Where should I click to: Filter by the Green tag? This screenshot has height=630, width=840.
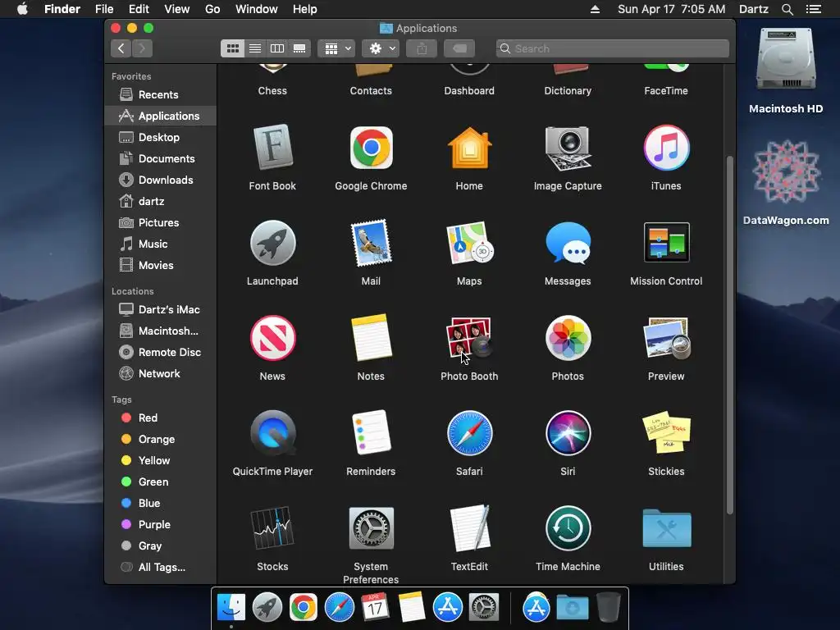160,482
